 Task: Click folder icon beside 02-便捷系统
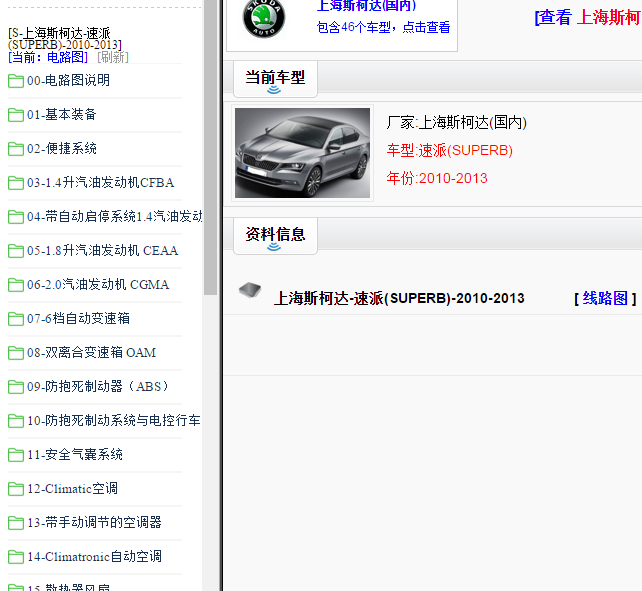click(16, 149)
